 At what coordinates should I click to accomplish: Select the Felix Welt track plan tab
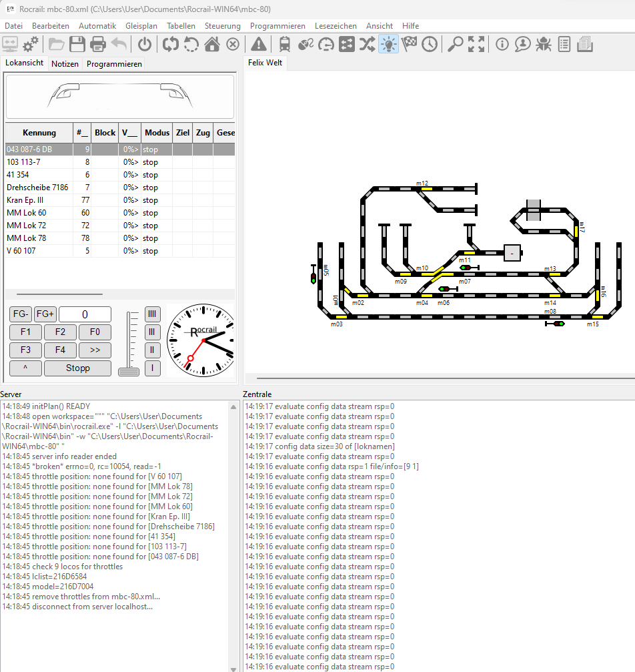click(x=265, y=63)
